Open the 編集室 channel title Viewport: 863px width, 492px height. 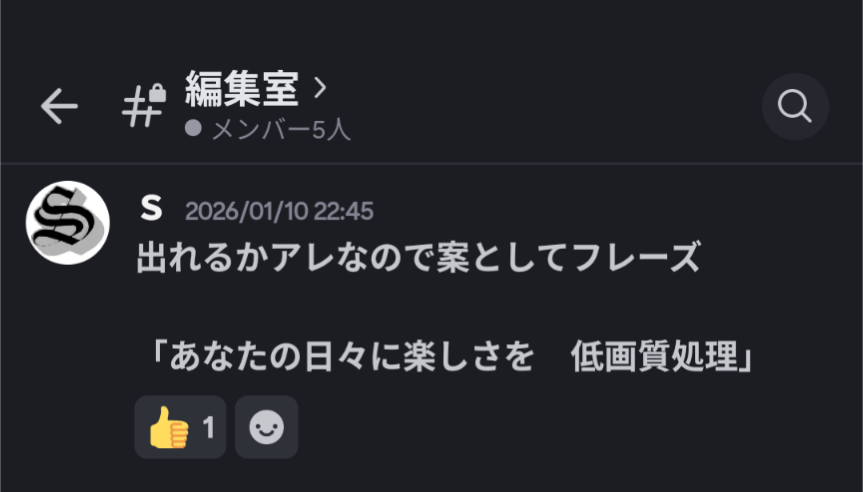[x=242, y=88]
